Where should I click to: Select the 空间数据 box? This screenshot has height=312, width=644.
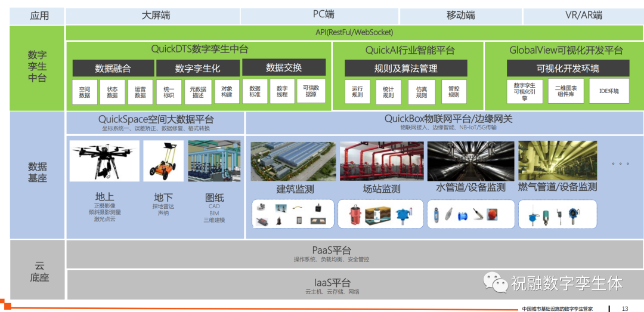[x=85, y=92]
